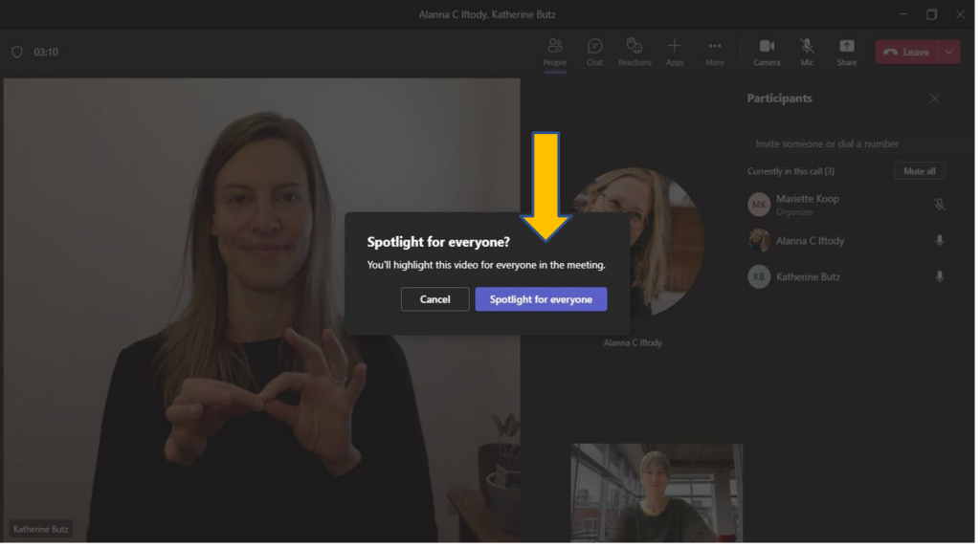Toggle Katherine Butz's microphone icon
Image resolution: width=980 pixels, height=548 pixels.
click(939, 276)
